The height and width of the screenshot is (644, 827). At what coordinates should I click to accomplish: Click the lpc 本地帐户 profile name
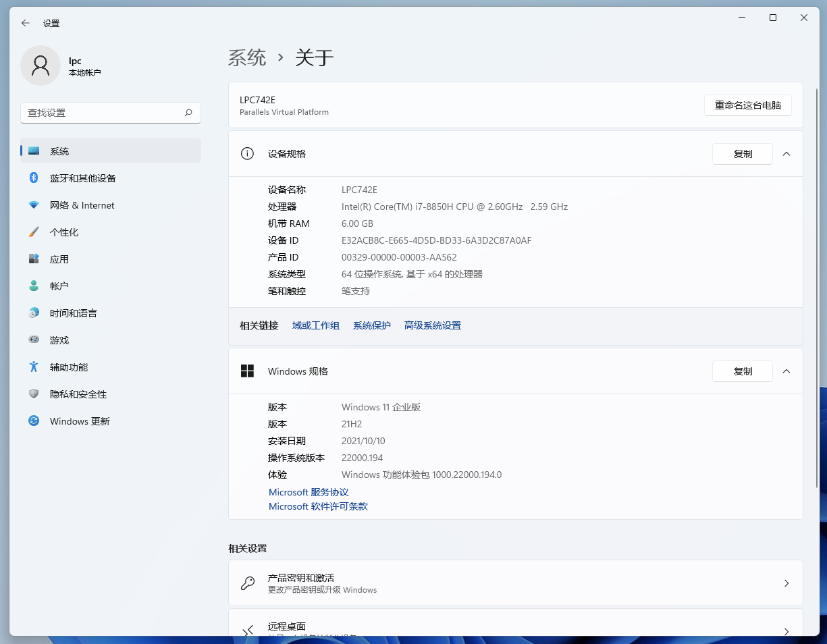pos(85,66)
